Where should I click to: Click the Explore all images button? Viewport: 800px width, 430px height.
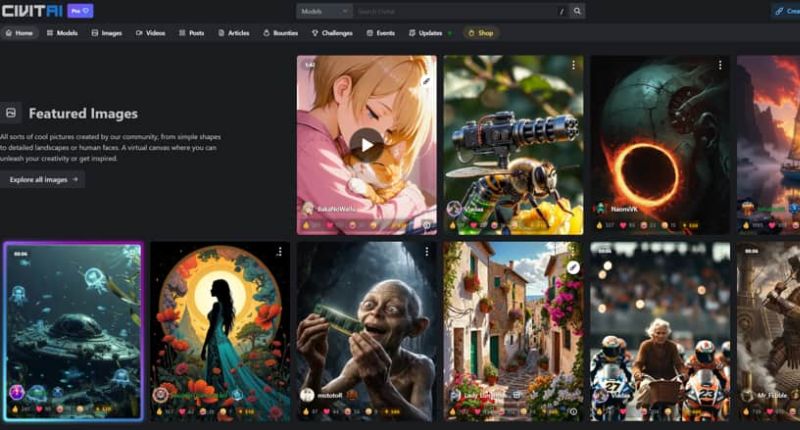point(43,180)
